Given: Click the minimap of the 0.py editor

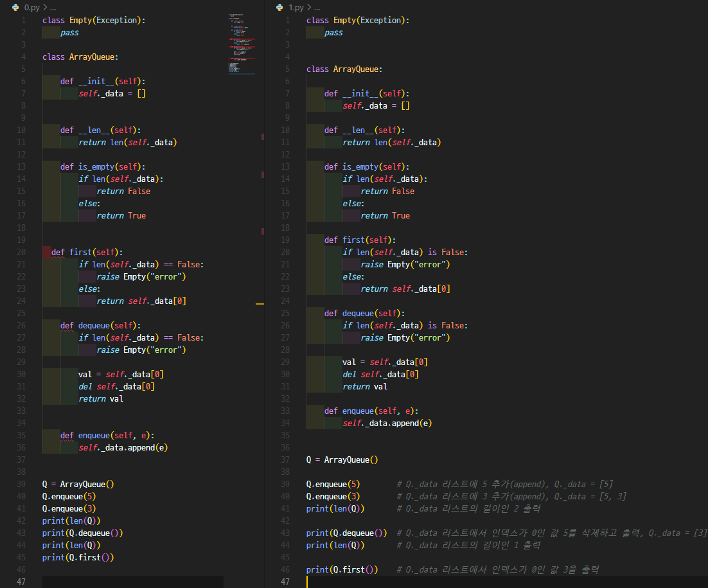Looking at the screenshot, I should (242, 44).
